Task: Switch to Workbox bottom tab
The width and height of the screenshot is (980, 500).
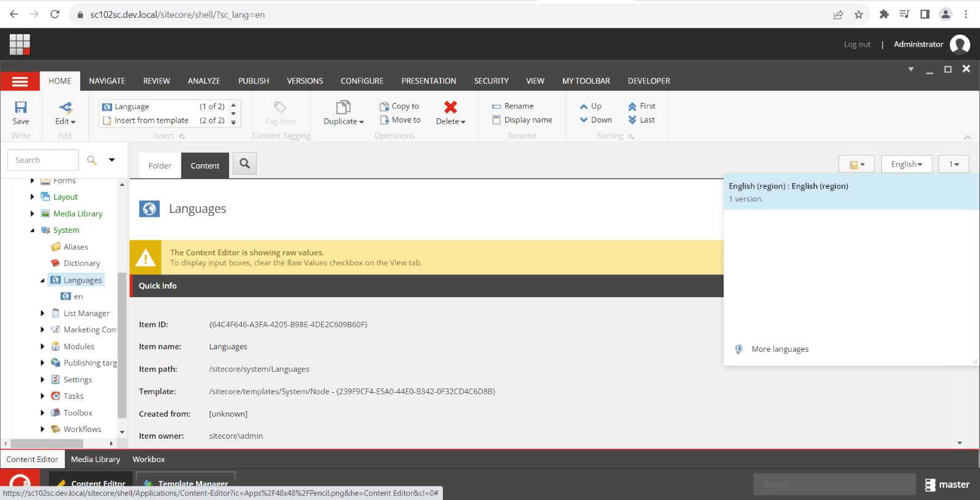Action: click(x=149, y=459)
